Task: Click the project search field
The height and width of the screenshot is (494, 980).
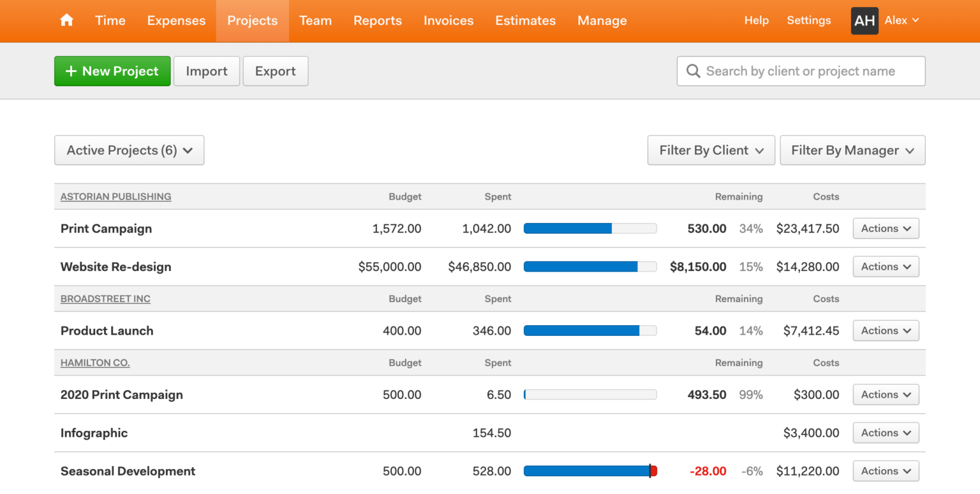Action: click(798, 71)
